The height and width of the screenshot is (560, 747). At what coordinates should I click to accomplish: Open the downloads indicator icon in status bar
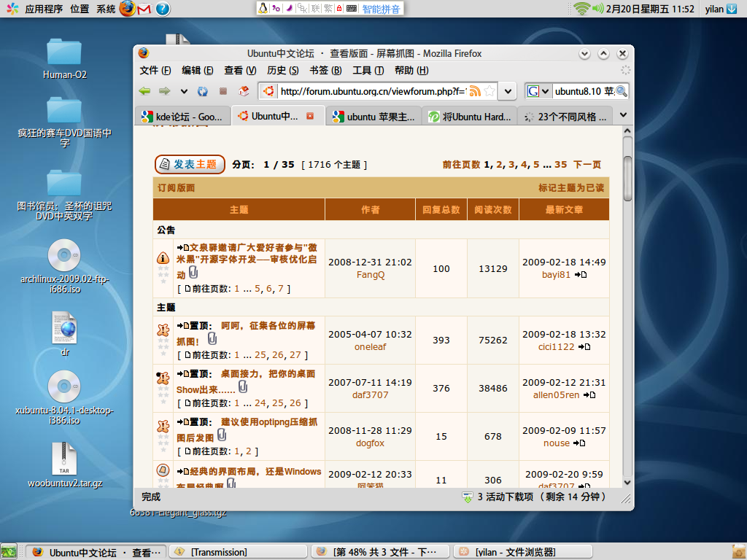coord(468,497)
